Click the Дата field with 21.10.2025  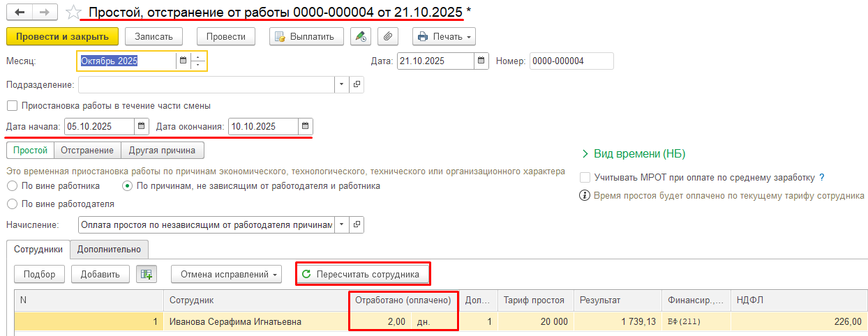pyautogui.click(x=436, y=61)
